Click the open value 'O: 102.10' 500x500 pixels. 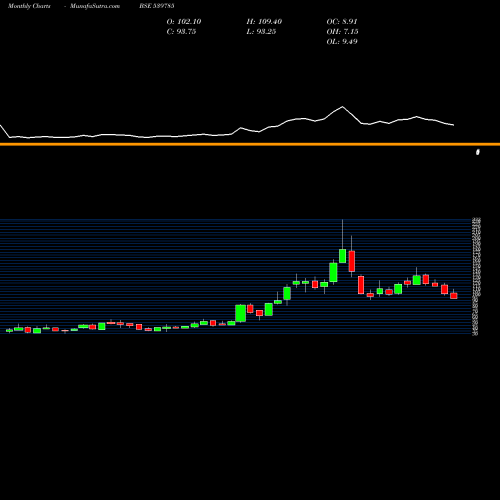pos(184,22)
